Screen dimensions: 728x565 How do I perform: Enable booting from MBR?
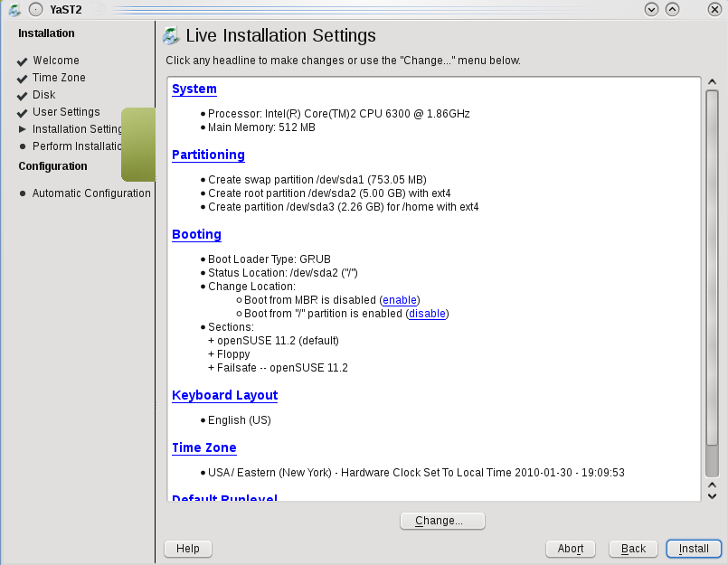pos(400,300)
